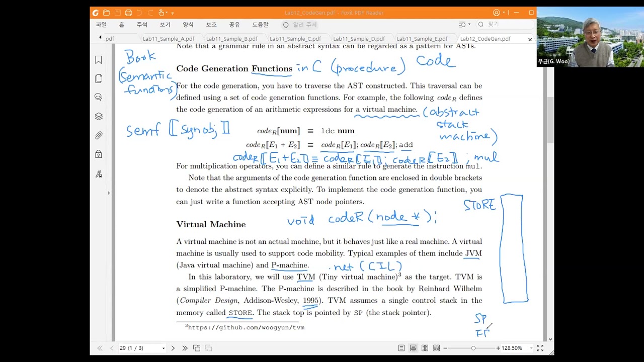The image size is (644, 362).
Task: Open the Pages thumbnail panel icon
Action: 99,78
